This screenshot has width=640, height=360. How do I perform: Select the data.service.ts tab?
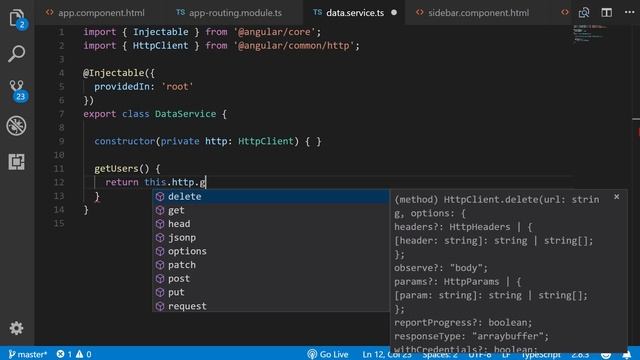(x=354, y=13)
